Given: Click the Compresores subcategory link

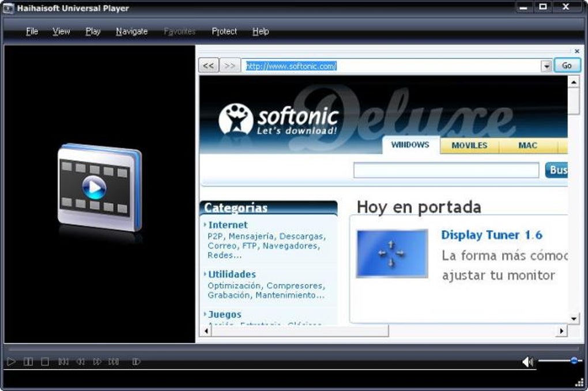Looking at the screenshot, I should [x=295, y=286].
